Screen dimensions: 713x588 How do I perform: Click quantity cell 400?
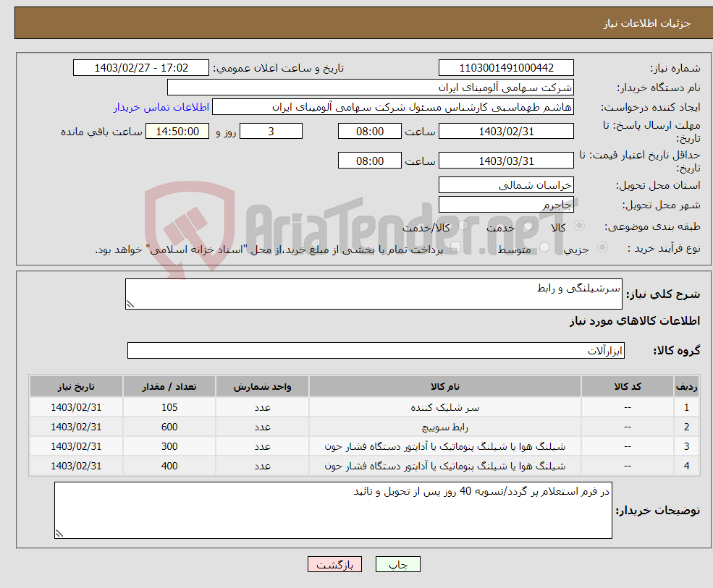click(169, 466)
